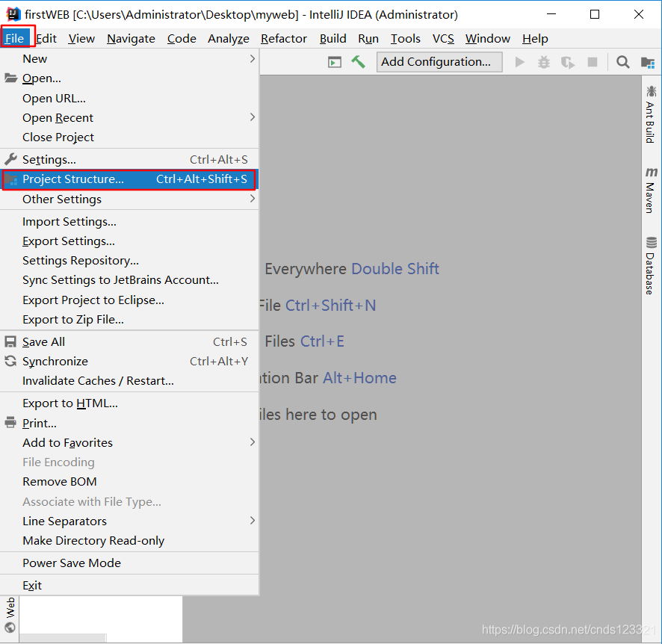
Task: Choose Make Directory Read-only
Action: point(129,541)
